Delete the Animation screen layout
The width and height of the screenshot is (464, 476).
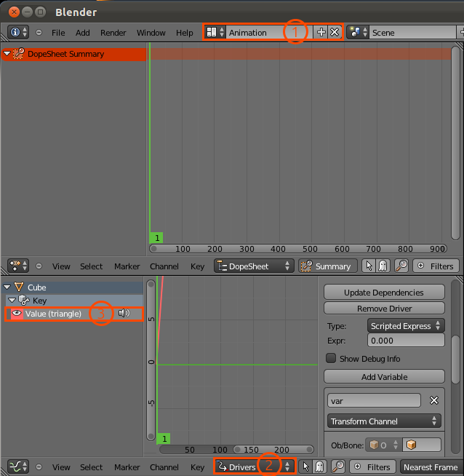(x=335, y=32)
